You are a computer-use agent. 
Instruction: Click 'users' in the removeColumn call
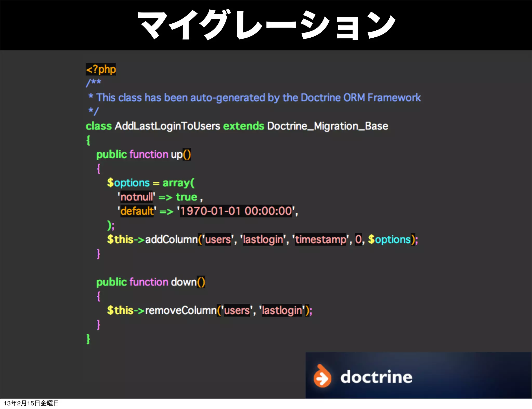[237, 310]
